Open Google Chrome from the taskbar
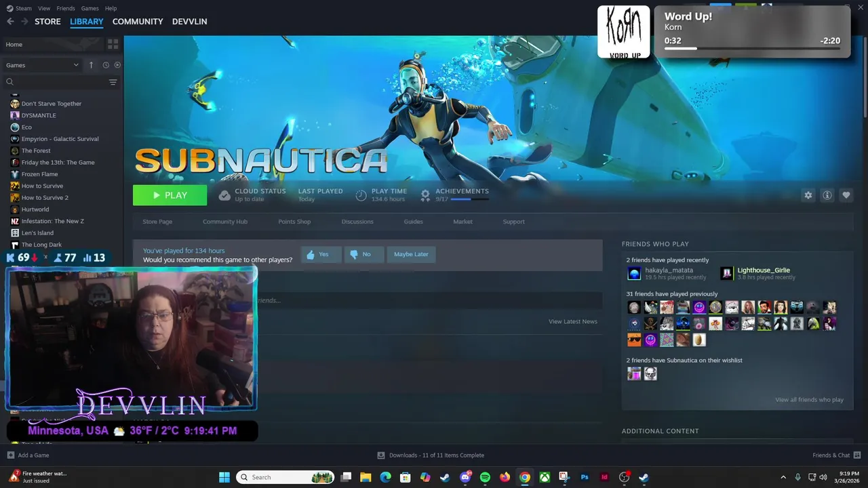Image resolution: width=868 pixels, height=488 pixels. click(x=524, y=477)
